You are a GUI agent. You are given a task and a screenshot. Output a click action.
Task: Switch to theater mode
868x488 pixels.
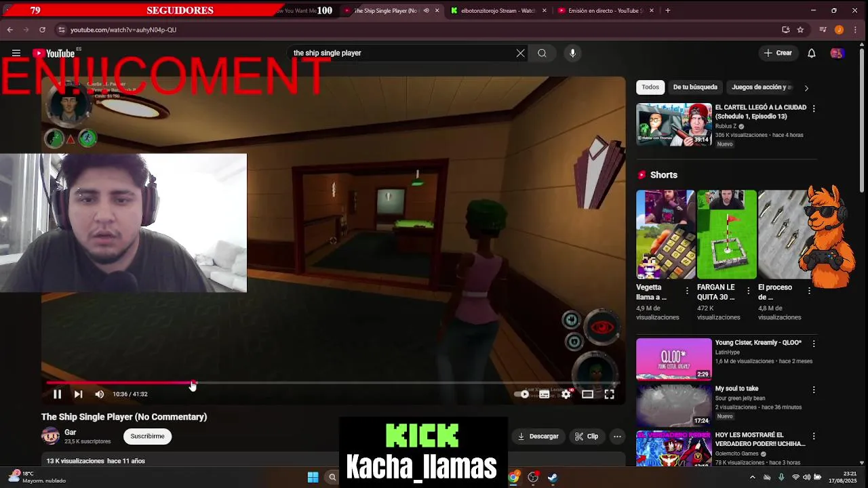tap(588, 394)
